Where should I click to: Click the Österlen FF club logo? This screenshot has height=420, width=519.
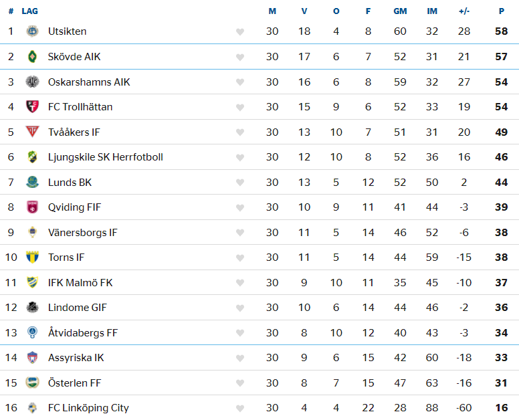[32, 383]
